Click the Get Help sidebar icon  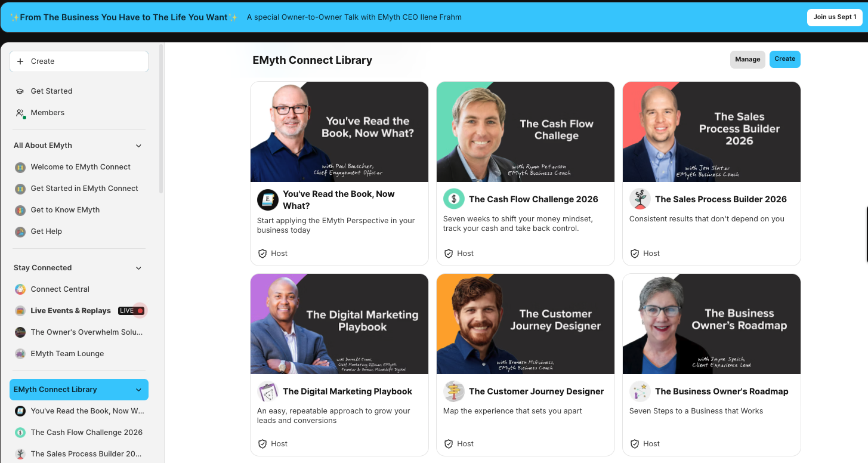(x=20, y=232)
